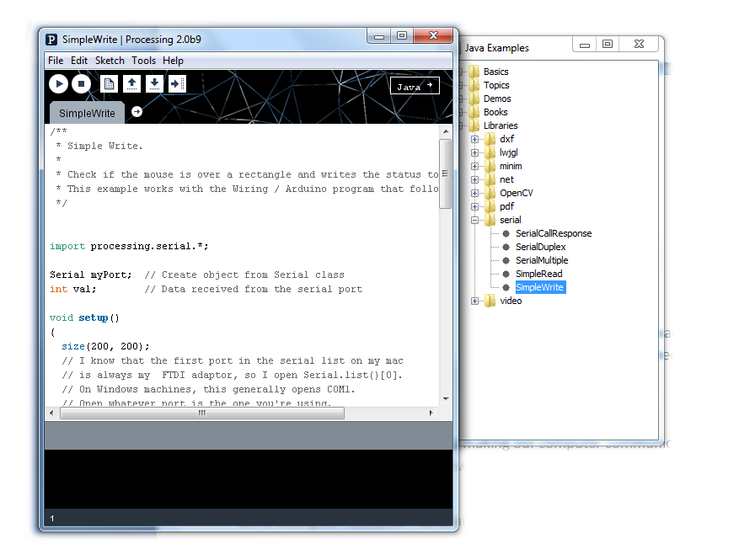Select the SerialMultiple example
739x560 pixels.
542,260
